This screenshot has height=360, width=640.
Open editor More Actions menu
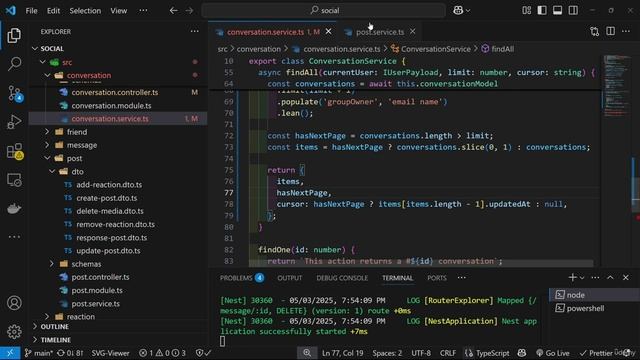tap(626, 31)
